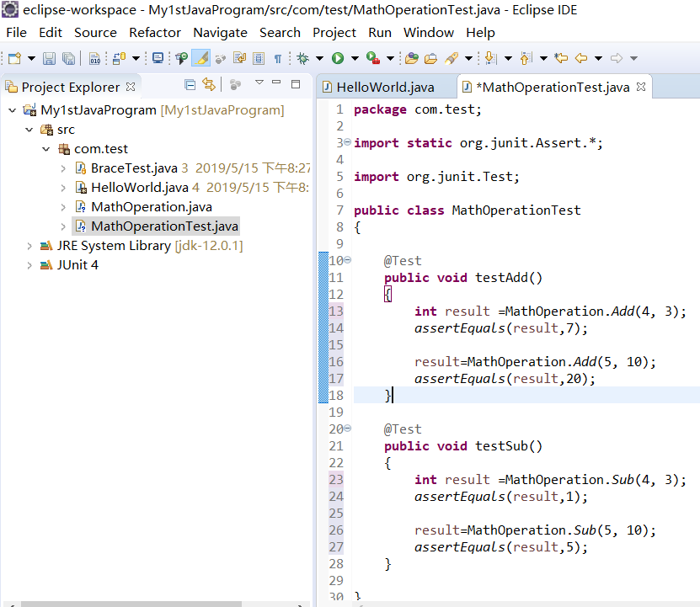700x607 pixels.
Task: Open the Next Annotation dropdown arrow
Action: click(508, 58)
